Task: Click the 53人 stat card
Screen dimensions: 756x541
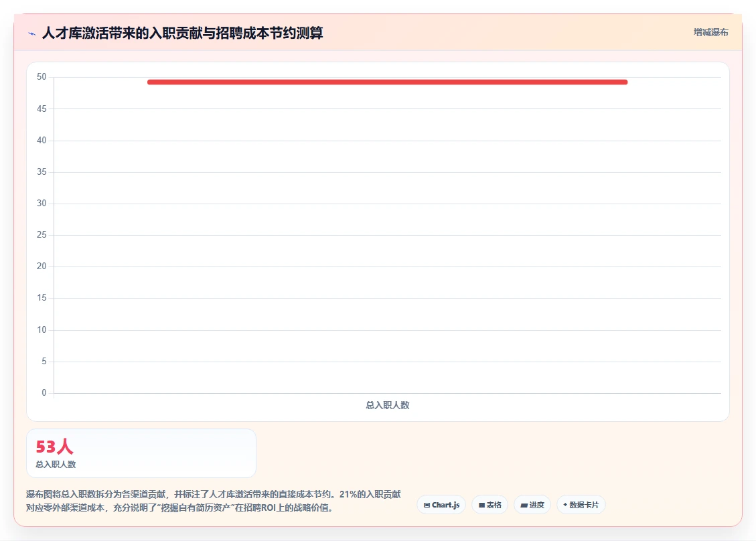Action: click(x=141, y=453)
